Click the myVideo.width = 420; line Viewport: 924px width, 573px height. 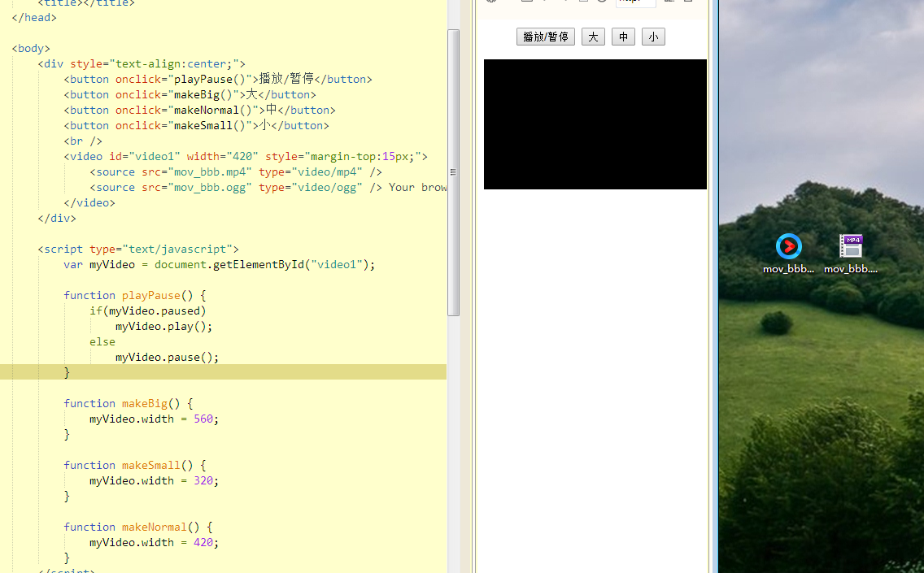[155, 542]
